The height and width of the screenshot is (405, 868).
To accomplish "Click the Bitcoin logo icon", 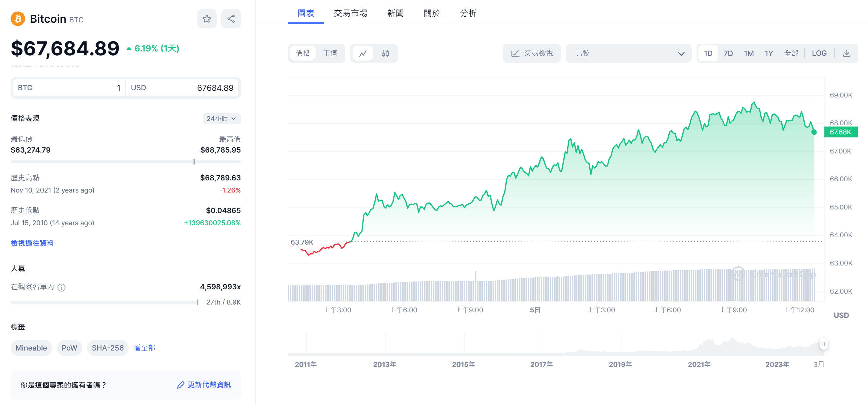I will [18, 19].
